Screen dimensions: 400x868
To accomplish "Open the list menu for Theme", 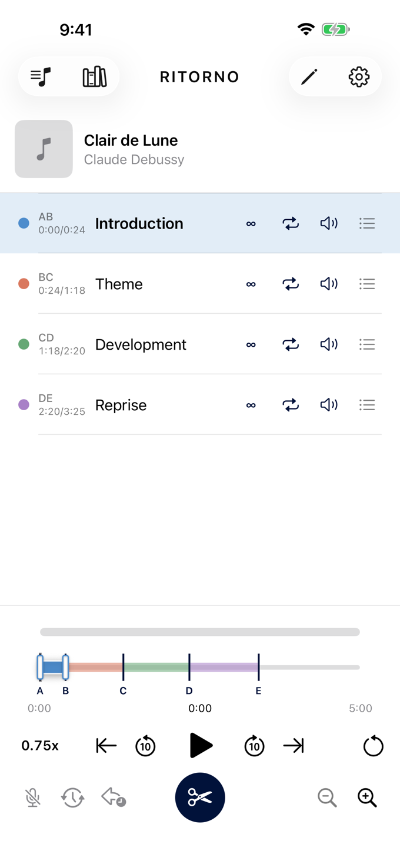I will click(x=367, y=284).
